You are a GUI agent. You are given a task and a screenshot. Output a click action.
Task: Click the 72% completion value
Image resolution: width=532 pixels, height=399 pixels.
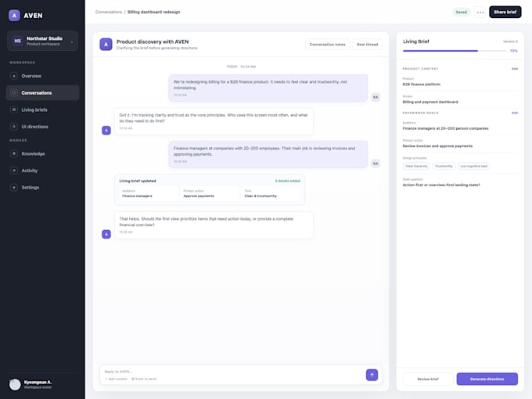514,51
